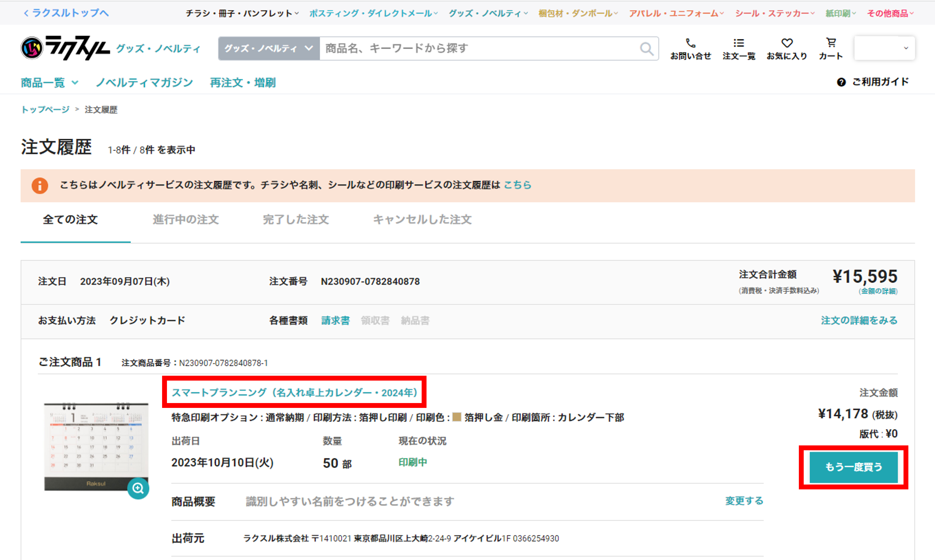Screen dimensions: 935x560
Task: Click 変更する link for 商品概要
Action: tap(744, 501)
